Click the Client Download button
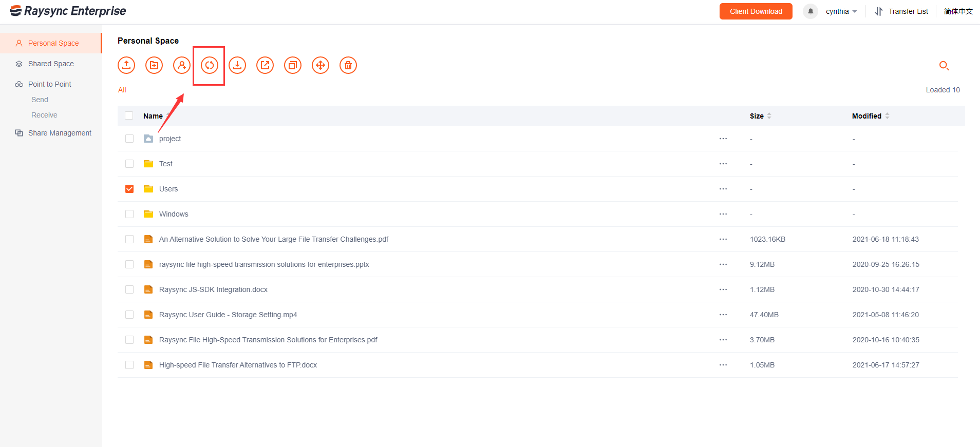 (x=756, y=11)
